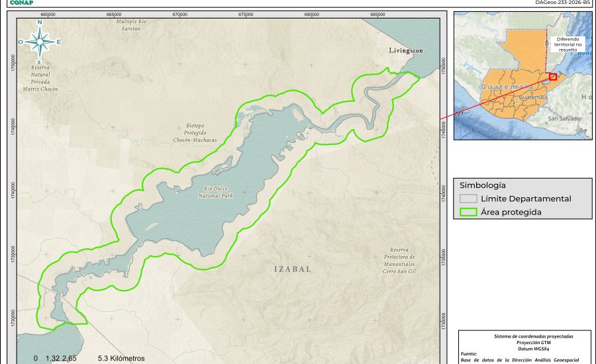Click the gray Límite Departamental legend swatch

[x=469, y=199]
